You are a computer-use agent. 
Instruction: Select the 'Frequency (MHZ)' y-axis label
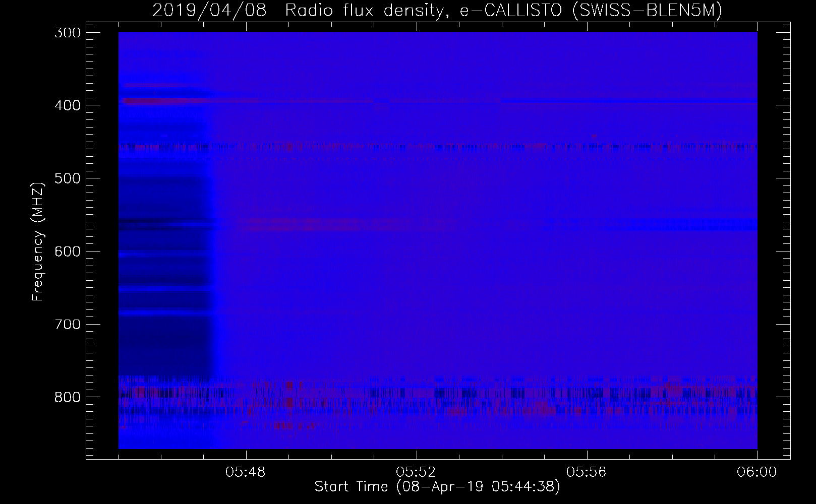click(38, 241)
